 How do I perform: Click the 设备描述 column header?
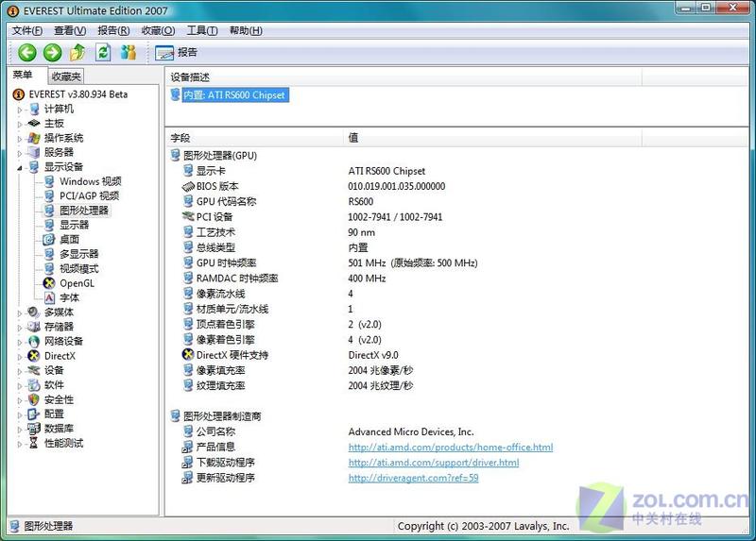tap(404, 77)
